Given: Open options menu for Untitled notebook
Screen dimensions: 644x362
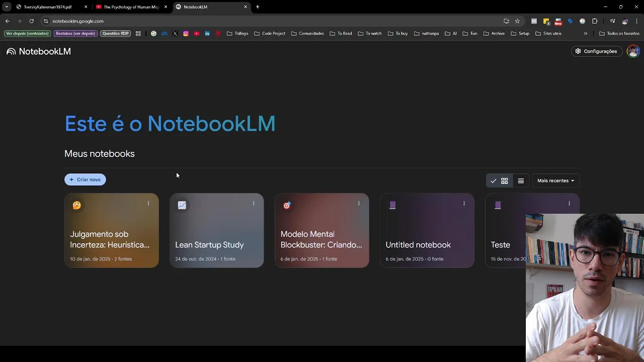Looking at the screenshot, I should click(x=464, y=204).
